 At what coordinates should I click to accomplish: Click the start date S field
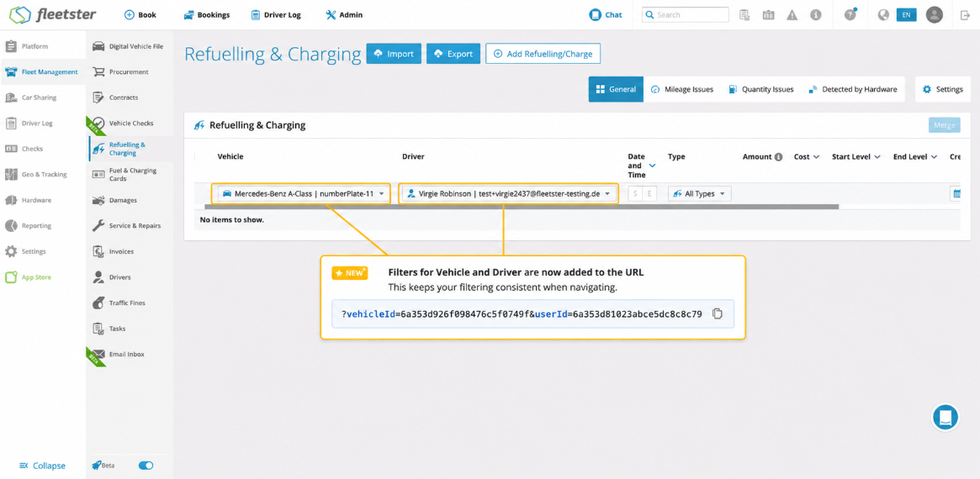[636, 193]
